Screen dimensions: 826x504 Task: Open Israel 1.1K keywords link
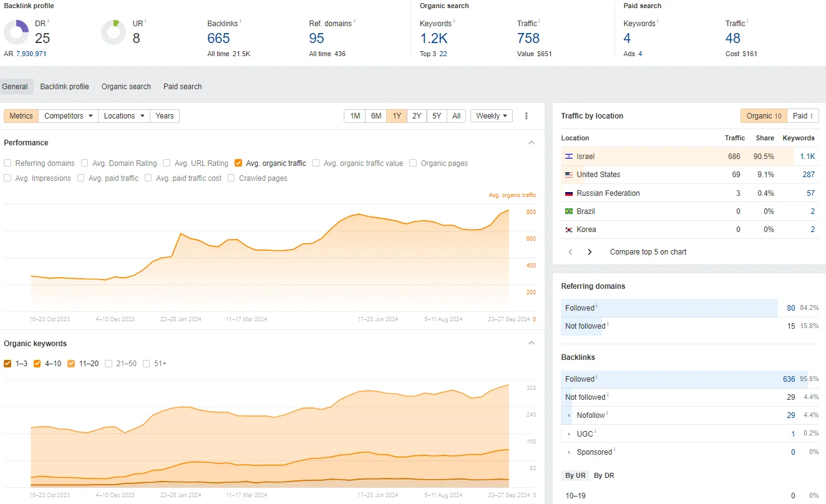point(807,157)
